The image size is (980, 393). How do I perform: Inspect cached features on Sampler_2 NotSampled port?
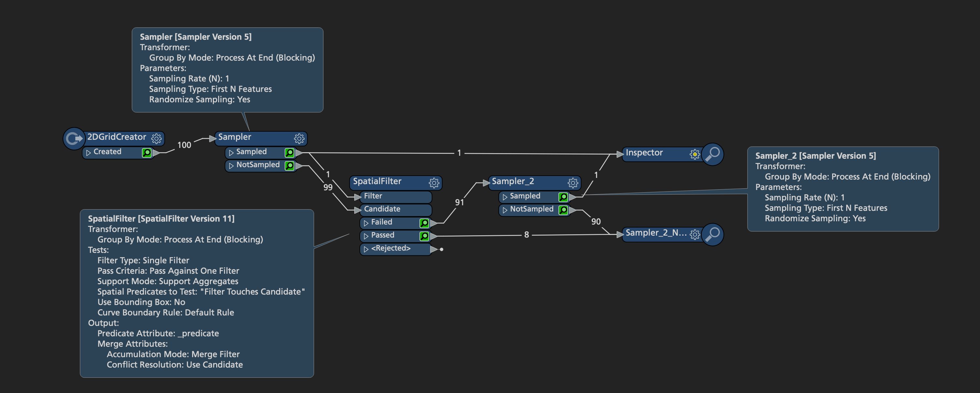tap(563, 210)
